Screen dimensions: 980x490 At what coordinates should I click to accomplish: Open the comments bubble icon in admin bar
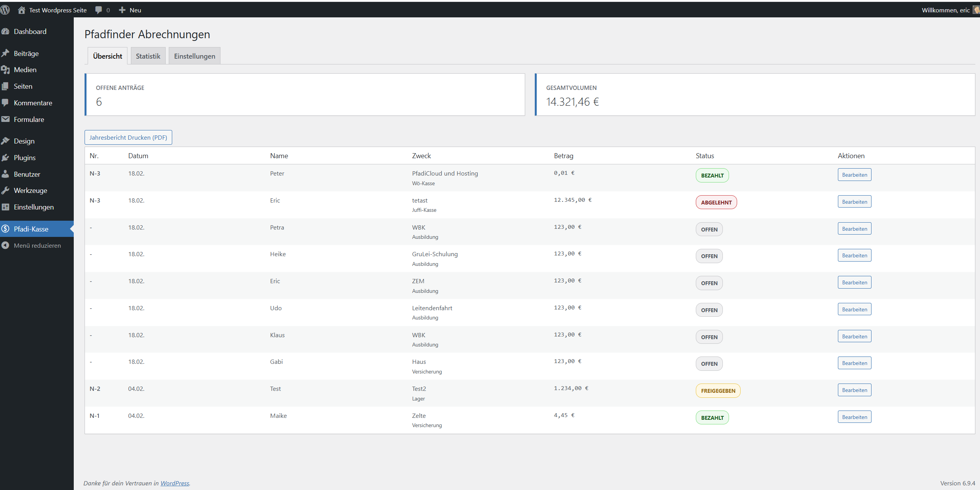click(99, 10)
